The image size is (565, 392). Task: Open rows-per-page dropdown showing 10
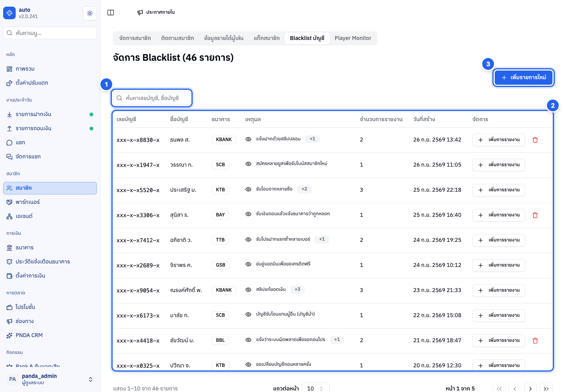315,388
